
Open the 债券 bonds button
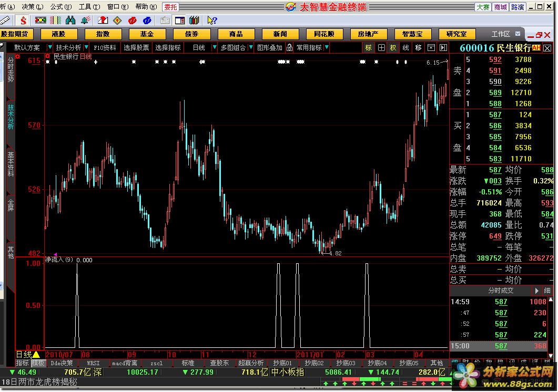[x=191, y=34]
